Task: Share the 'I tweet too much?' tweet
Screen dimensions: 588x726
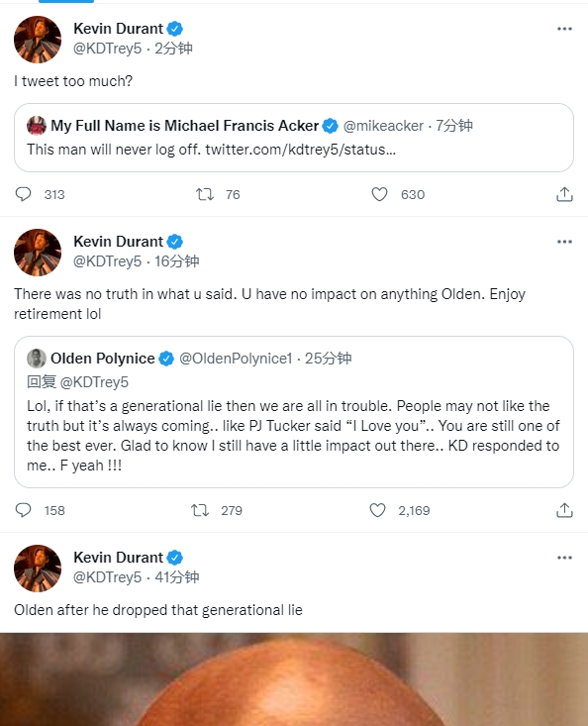Action: click(x=564, y=194)
